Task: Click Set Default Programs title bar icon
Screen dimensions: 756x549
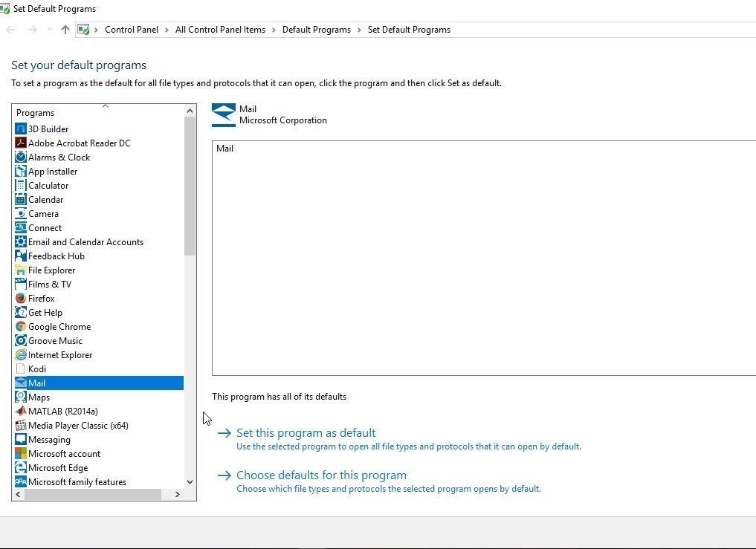Action: click(x=4, y=9)
